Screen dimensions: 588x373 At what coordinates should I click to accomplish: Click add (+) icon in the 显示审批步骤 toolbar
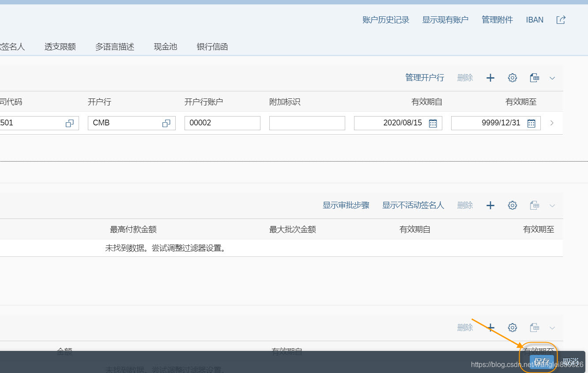click(x=490, y=205)
